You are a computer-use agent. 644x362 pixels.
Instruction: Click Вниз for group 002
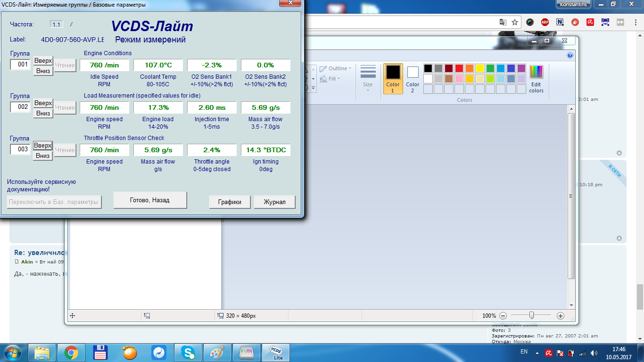[x=43, y=114]
